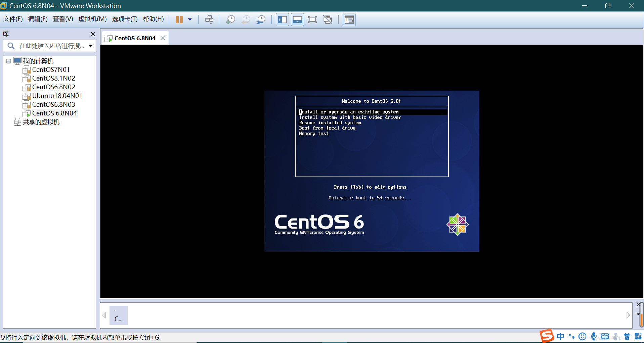
Task: Close the 库 library panel
Action: (x=93, y=34)
